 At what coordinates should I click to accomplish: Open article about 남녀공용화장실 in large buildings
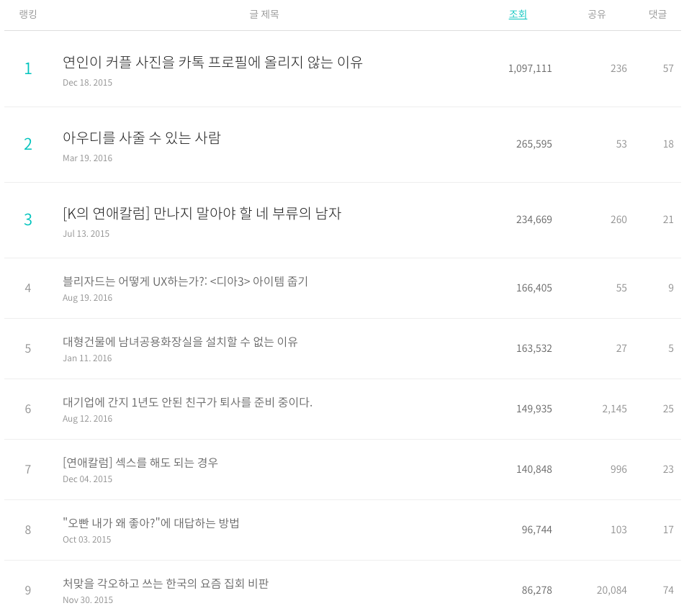click(180, 342)
